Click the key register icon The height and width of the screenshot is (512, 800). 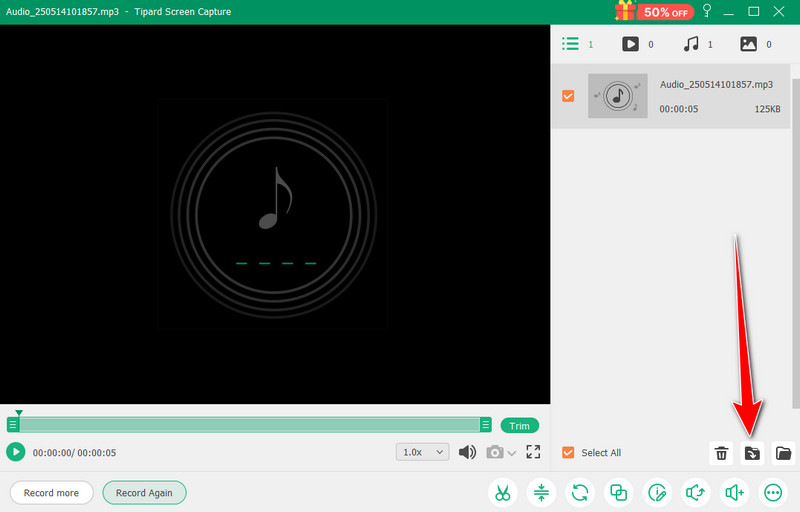[707, 11]
